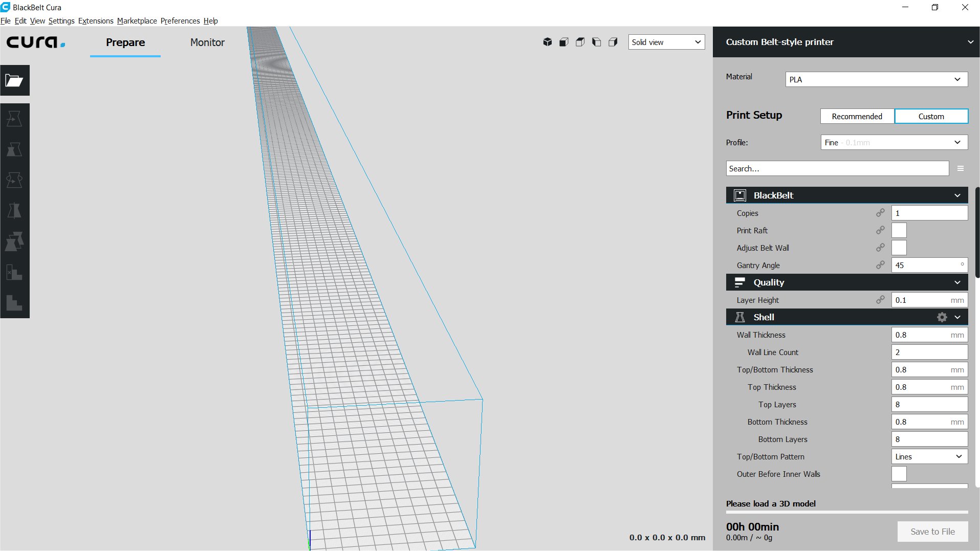The width and height of the screenshot is (980, 551).
Task: Open the setting visibility hamburger menu
Action: pos(961,168)
